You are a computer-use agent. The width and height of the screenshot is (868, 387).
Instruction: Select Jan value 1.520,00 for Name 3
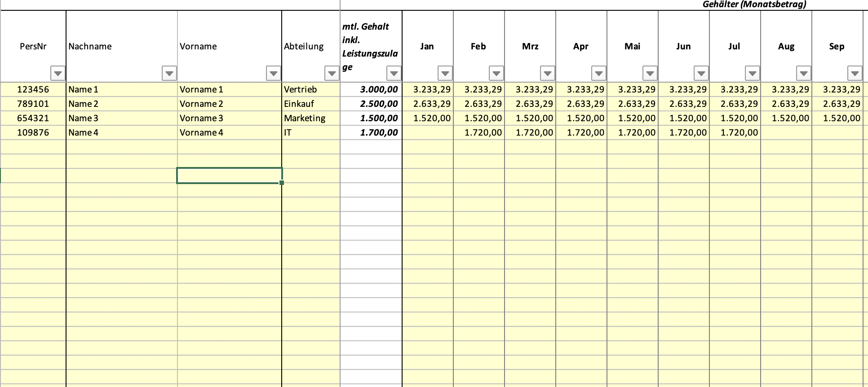[428, 118]
